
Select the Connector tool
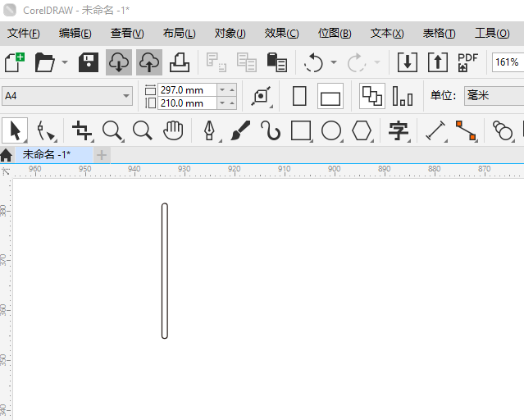click(x=466, y=130)
